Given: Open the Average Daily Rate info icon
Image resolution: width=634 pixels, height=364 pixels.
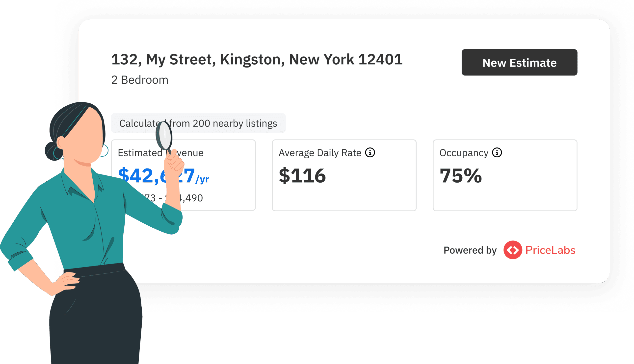Looking at the screenshot, I should pyautogui.click(x=370, y=152).
